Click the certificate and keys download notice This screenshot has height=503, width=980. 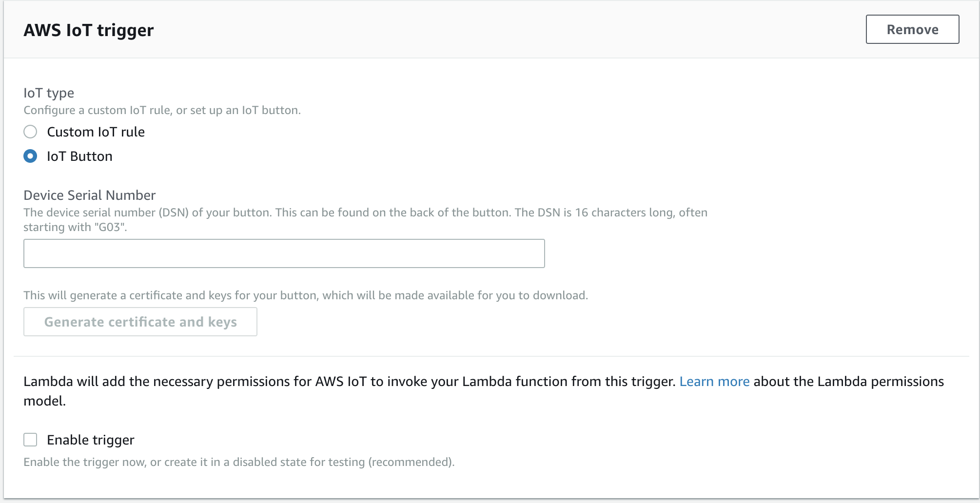point(306,295)
